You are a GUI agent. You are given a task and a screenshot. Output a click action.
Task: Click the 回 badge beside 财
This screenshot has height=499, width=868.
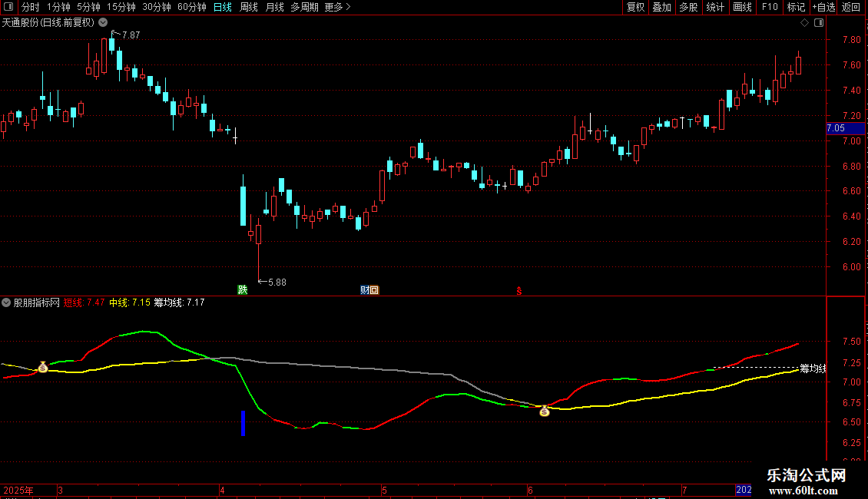(374, 290)
